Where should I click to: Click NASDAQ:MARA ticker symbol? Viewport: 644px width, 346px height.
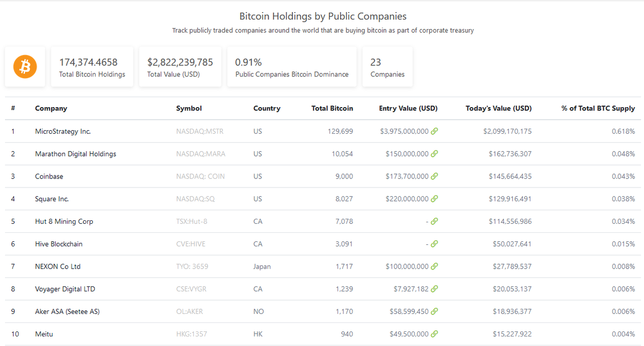(x=201, y=154)
